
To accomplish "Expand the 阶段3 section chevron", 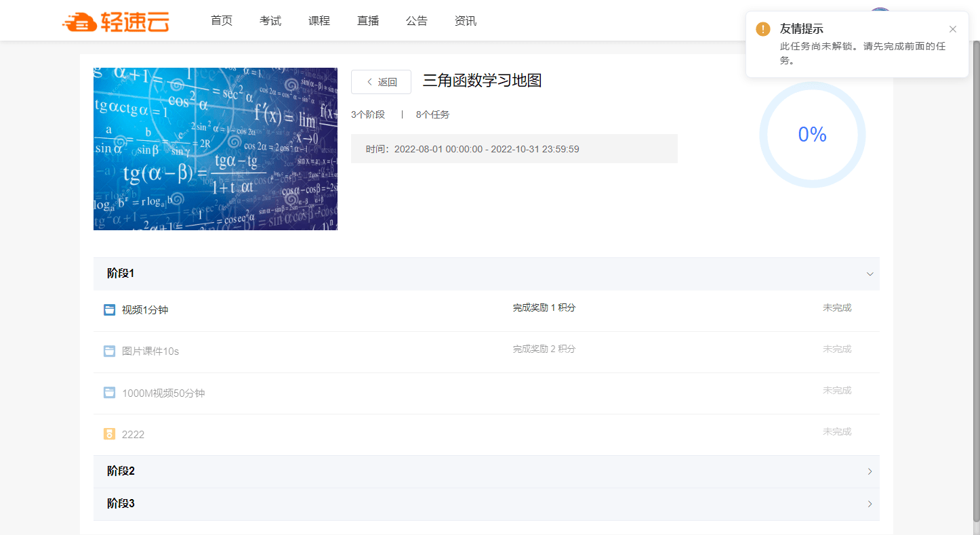I will pyautogui.click(x=870, y=504).
